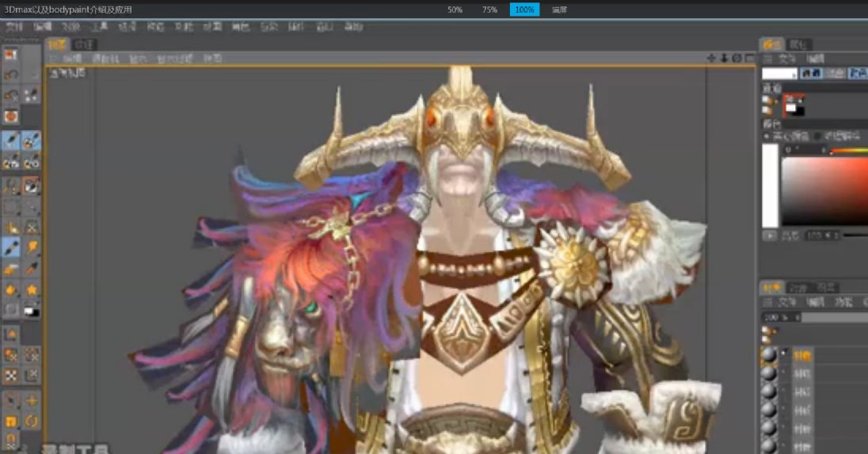Open the viewport bar's first text menu
868x454 pixels.
pyautogui.click(x=72, y=58)
